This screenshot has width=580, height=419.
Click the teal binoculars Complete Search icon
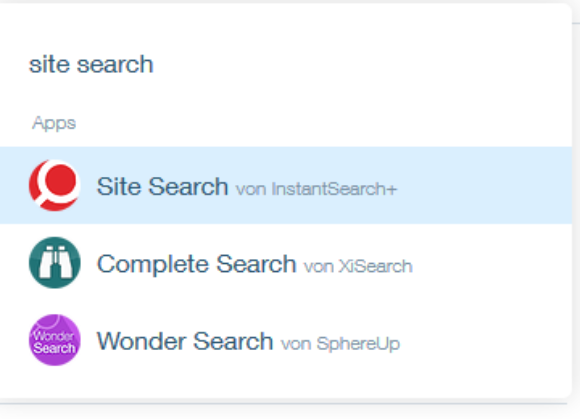(55, 263)
